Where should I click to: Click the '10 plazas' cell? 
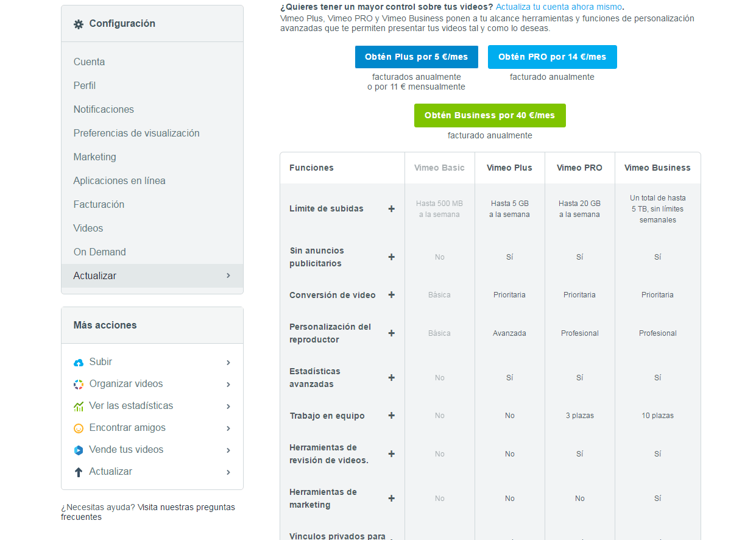pyautogui.click(x=657, y=416)
